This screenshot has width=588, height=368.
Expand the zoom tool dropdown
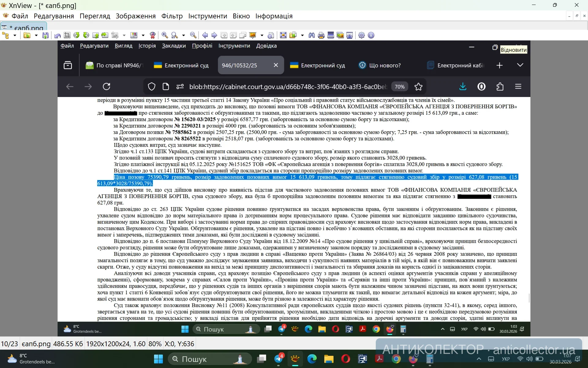pos(184,35)
